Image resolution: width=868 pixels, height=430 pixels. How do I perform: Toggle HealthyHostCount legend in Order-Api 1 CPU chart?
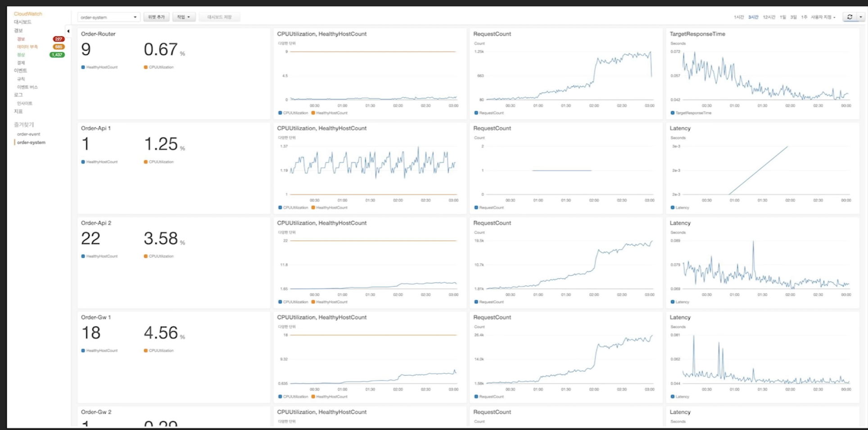tap(329, 208)
